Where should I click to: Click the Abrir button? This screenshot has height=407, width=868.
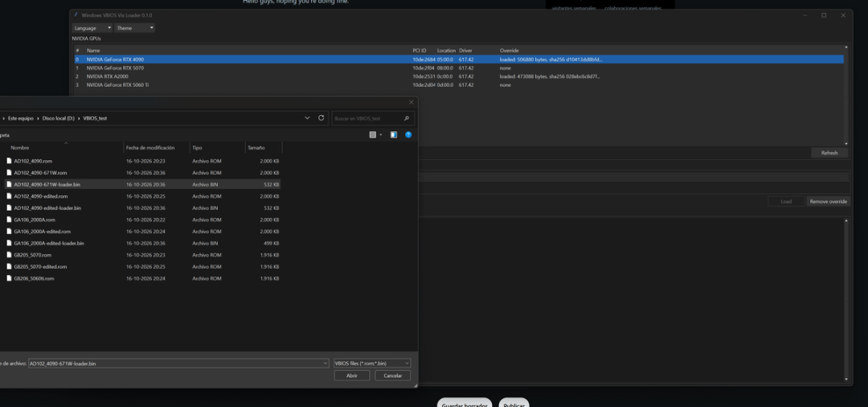click(x=351, y=376)
